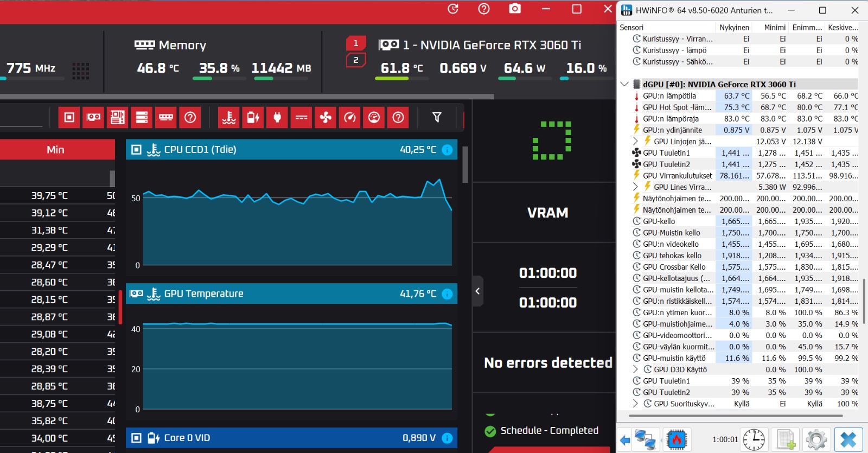The height and width of the screenshot is (453, 868).
Task: Collapse the side panel with left chevron
Action: (477, 291)
